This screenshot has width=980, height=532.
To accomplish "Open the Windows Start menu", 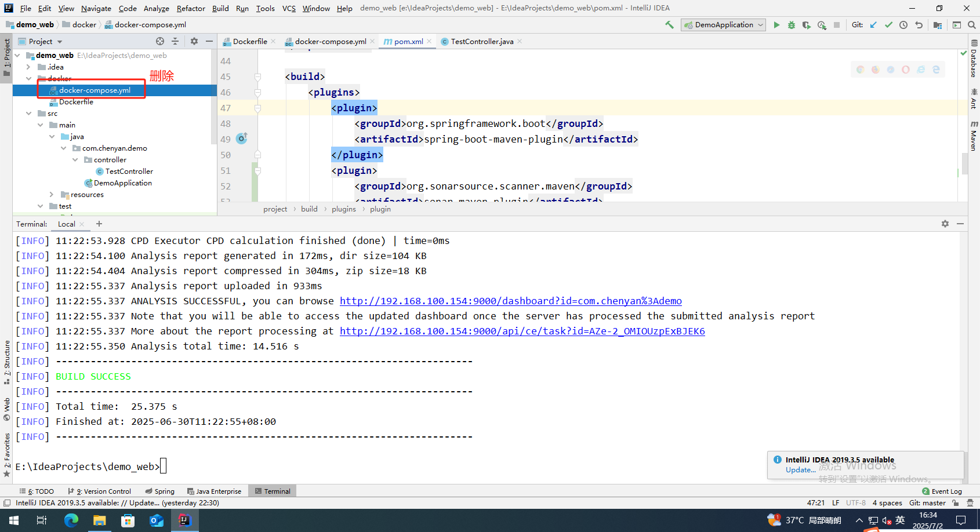I will point(14,520).
